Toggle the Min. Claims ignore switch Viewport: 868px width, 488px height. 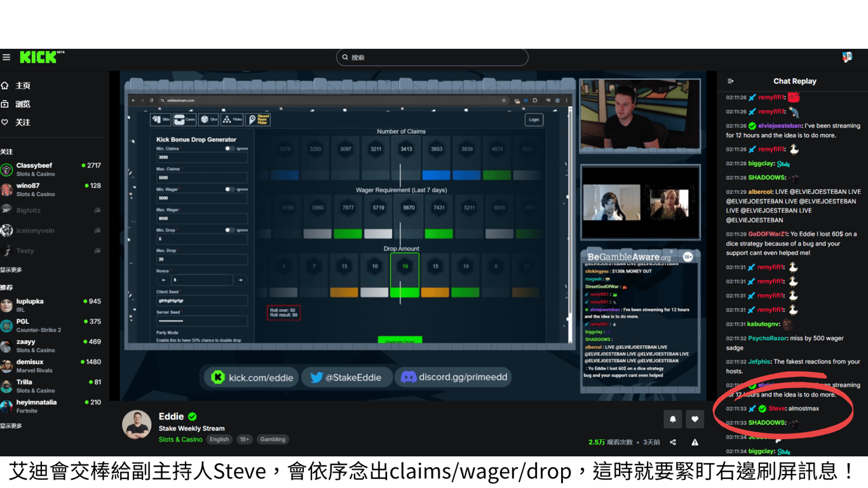tap(229, 149)
